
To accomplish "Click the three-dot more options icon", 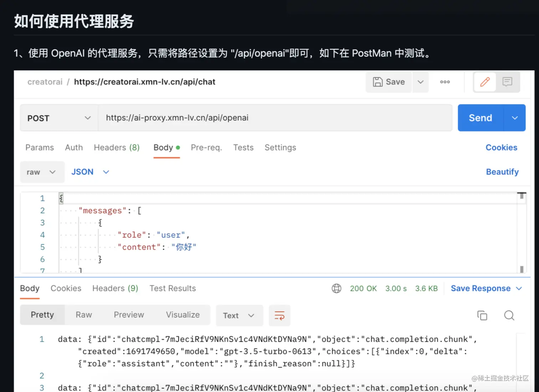I will pos(445,82).
